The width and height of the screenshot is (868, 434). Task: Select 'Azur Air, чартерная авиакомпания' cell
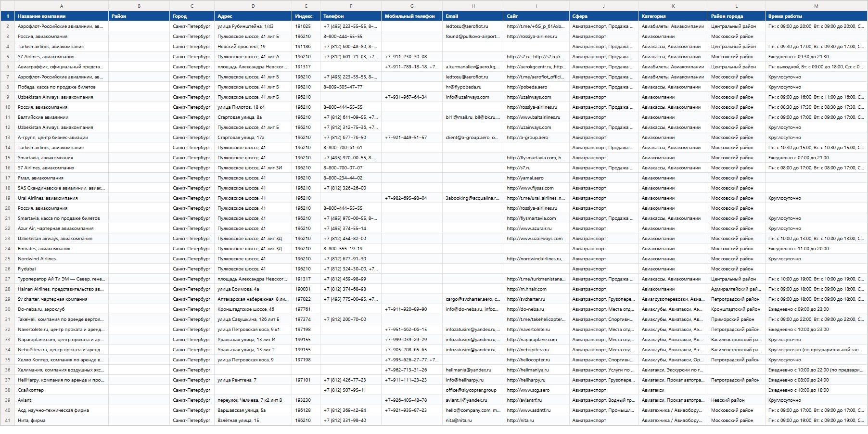[62, 228]
